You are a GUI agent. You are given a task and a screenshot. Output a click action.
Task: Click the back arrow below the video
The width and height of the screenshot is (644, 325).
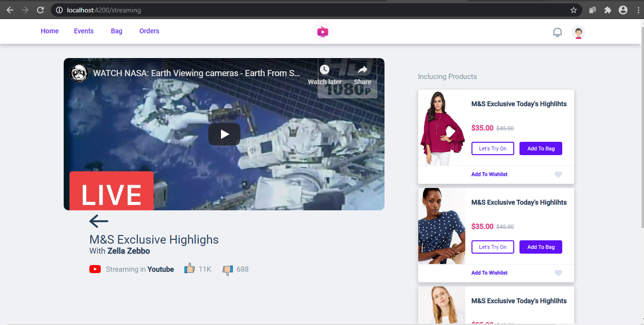click(99, 221)
